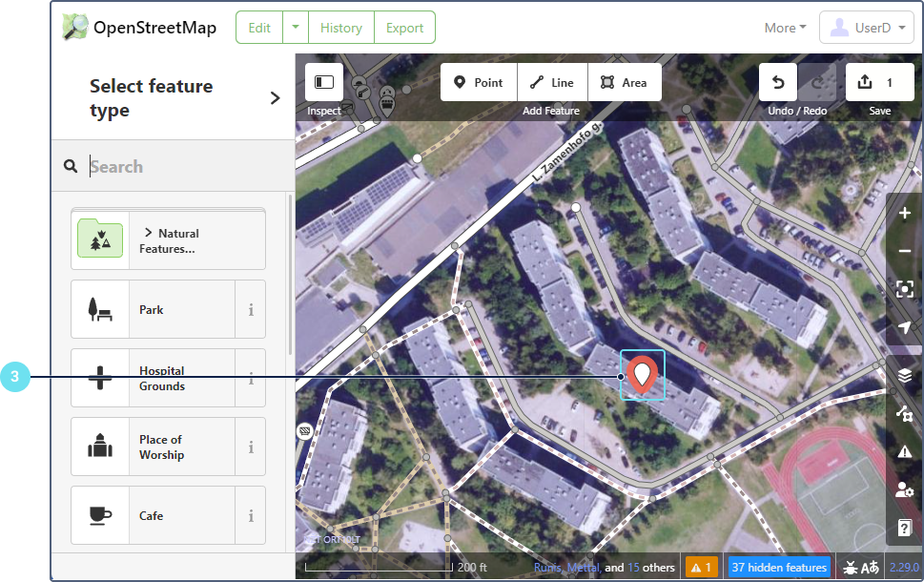Open the Background layers stack icon

[905, 375]
